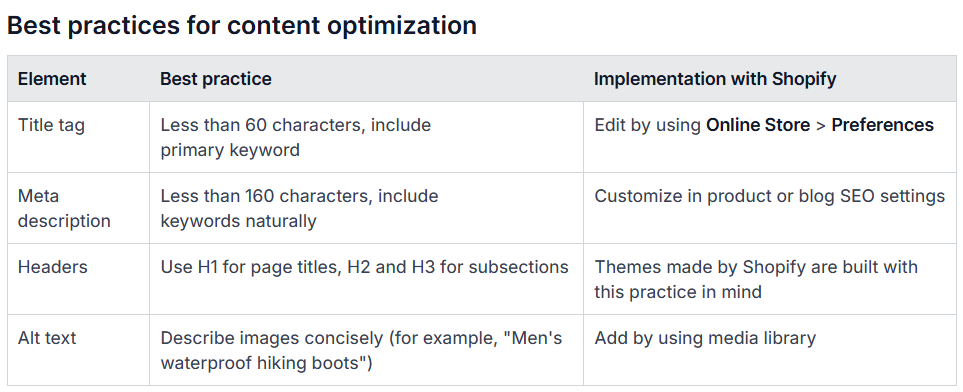The height and width of the screenshot is (392, 963).
Task: Click the bold 'Online Store' text
Action: pyautogui.click(x=758, y=125)
